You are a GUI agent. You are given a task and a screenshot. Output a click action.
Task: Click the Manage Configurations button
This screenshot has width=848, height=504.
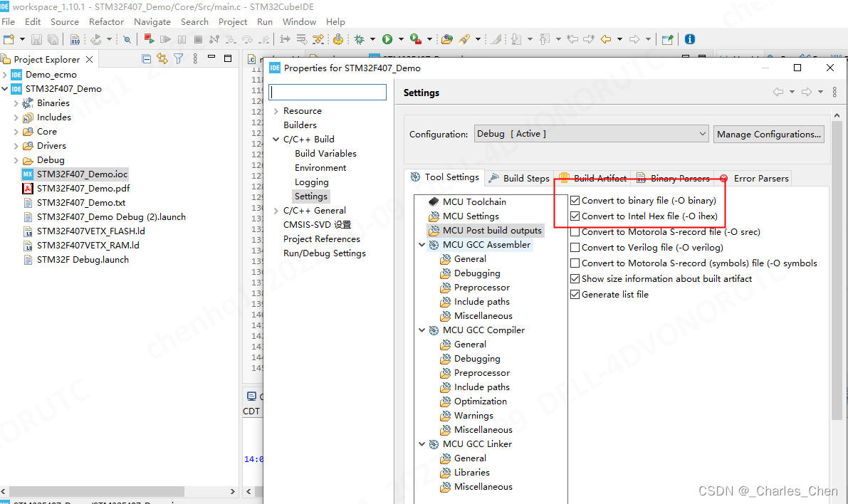click(x=769, y=134)
